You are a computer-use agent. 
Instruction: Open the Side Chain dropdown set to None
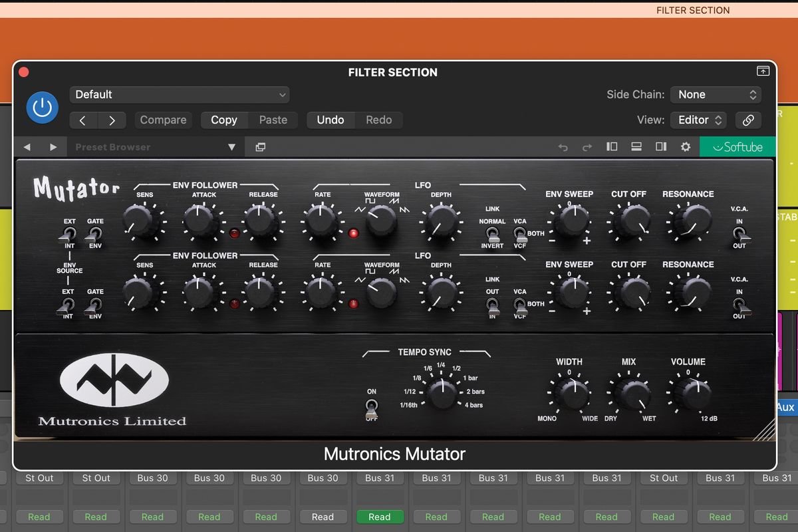716,94
